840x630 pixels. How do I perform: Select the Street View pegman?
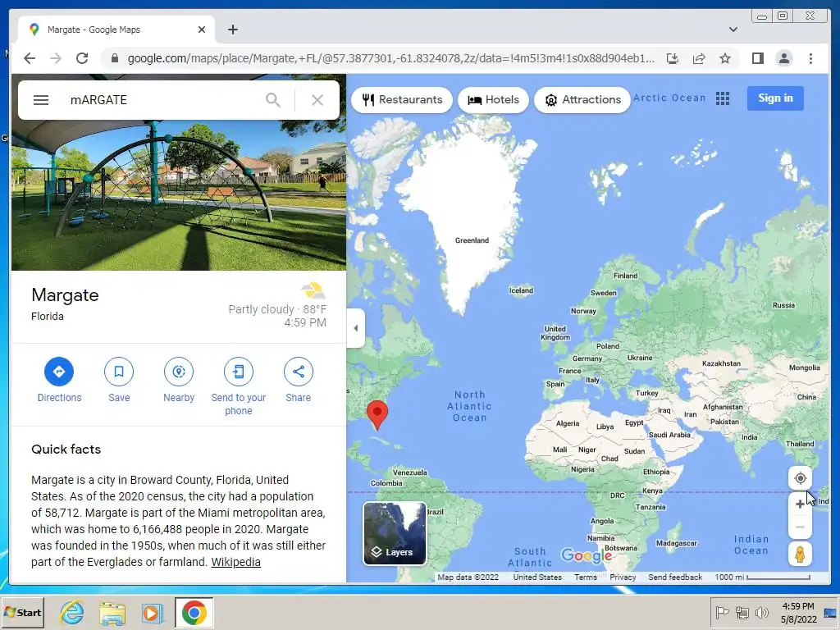[800, 554]
